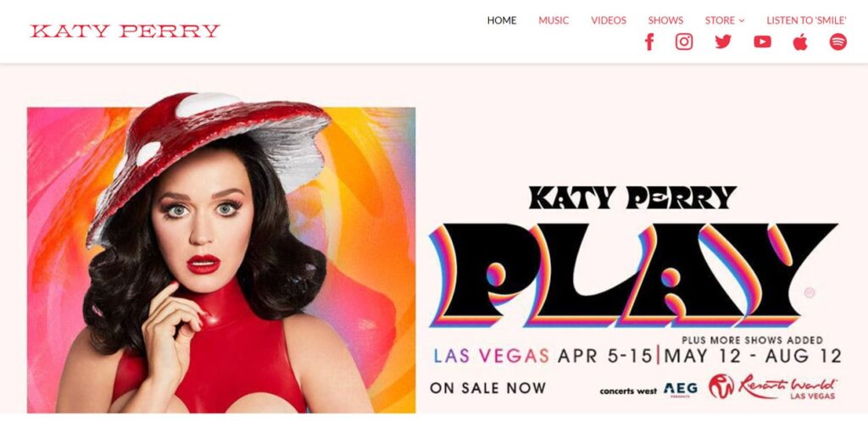The height and width of the screenshot is (427, 868).
Task: Open the Facebook social icon
Action: pyautogui.click(x=649, y=42)
